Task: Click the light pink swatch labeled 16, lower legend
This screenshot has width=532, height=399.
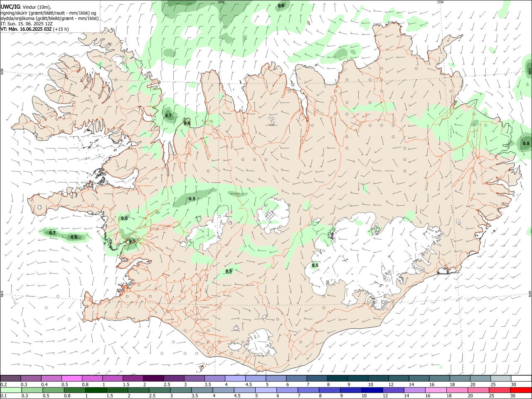Action: [x=435, y=390]
